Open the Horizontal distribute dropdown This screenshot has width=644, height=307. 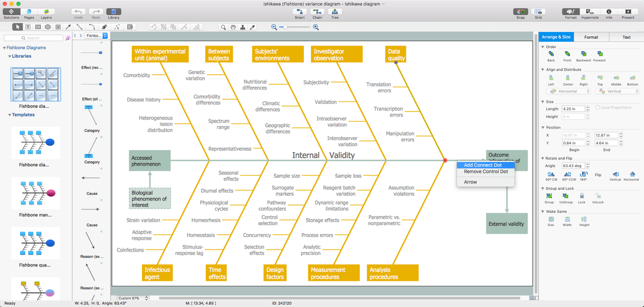pos(568,91)
